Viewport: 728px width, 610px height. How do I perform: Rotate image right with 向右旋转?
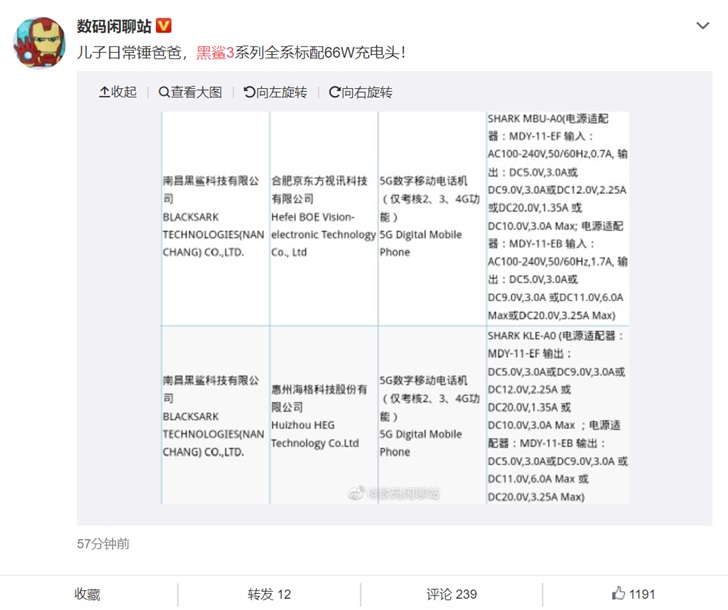click(x=360, y=92)
